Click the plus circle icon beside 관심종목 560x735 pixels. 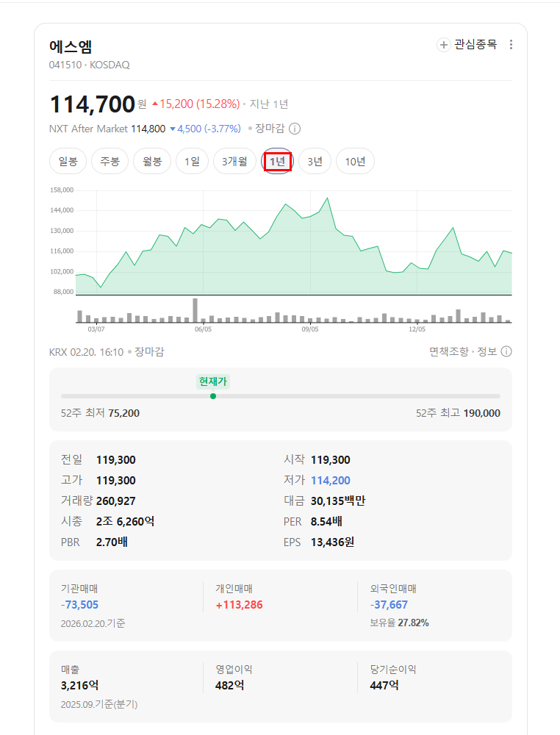443,45
